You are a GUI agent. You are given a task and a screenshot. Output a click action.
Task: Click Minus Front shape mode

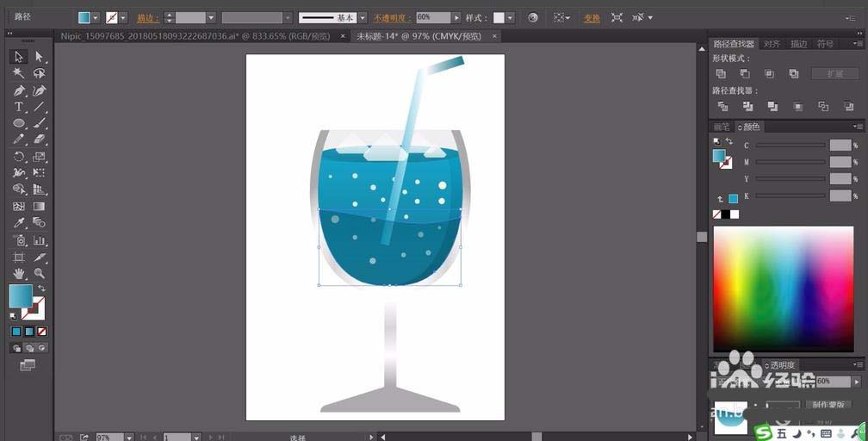pyautogui.click(x=745, y=73)
